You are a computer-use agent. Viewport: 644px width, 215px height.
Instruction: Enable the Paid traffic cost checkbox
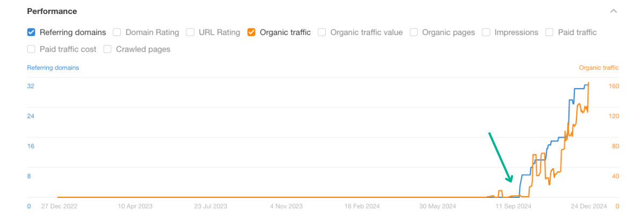click(x=31, y=49)
